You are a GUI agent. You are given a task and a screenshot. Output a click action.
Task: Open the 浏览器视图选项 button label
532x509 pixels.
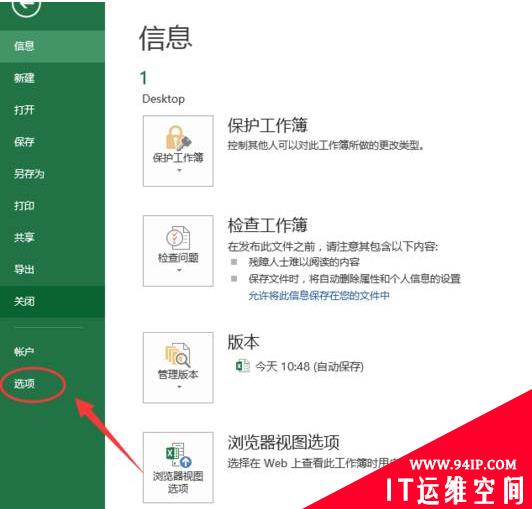[178, 482]
